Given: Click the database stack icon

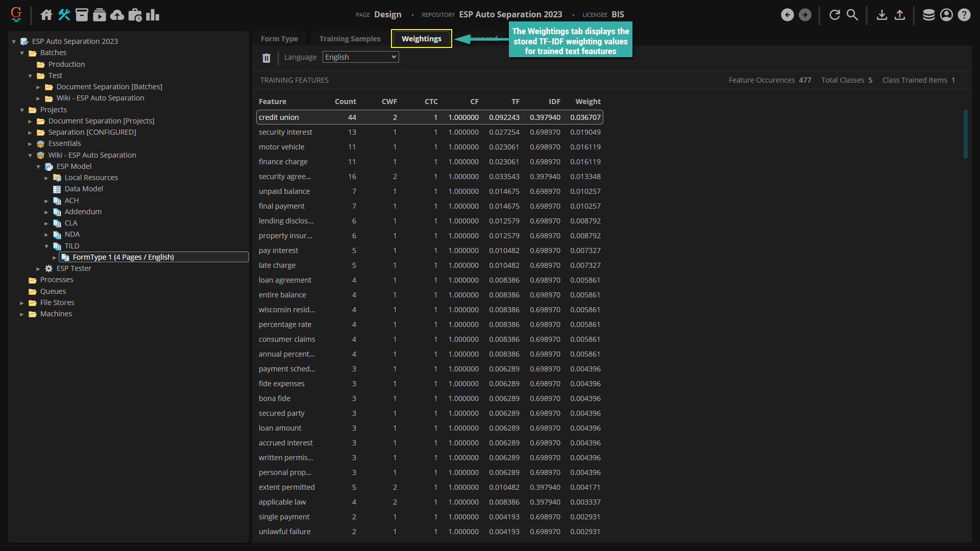Looking at the screenshot, I should coord(928,15).
